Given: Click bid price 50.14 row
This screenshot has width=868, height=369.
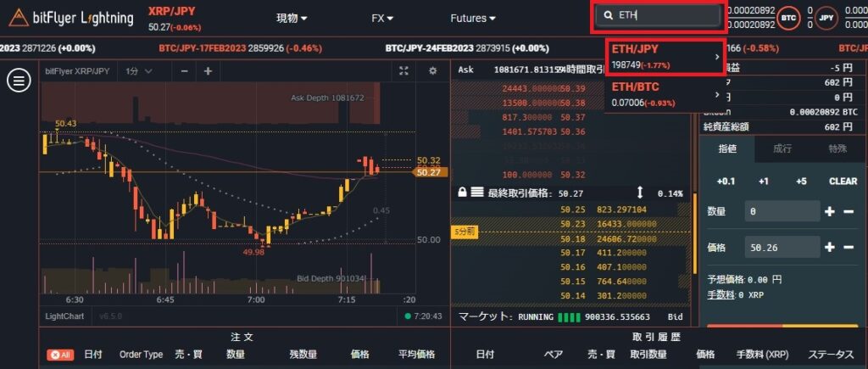Looking at the screenshot, I should 570,296.
